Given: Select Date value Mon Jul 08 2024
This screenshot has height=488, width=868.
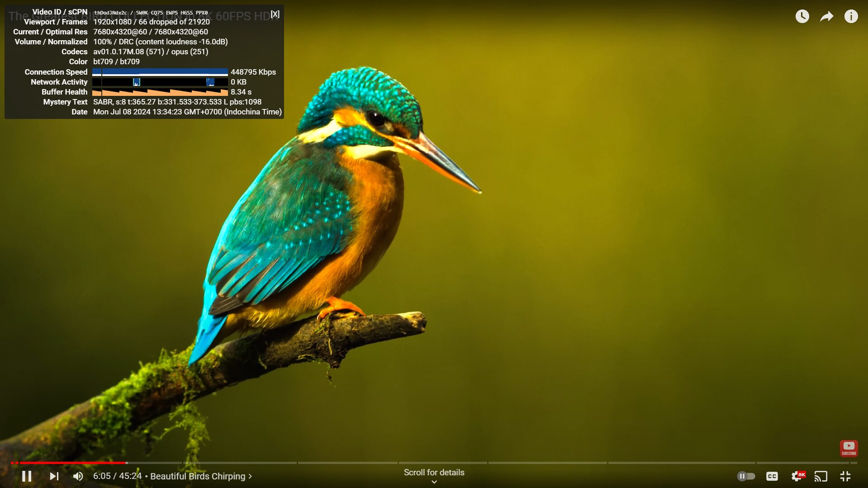Looking at the screenshot, I should tap(187, 112).
